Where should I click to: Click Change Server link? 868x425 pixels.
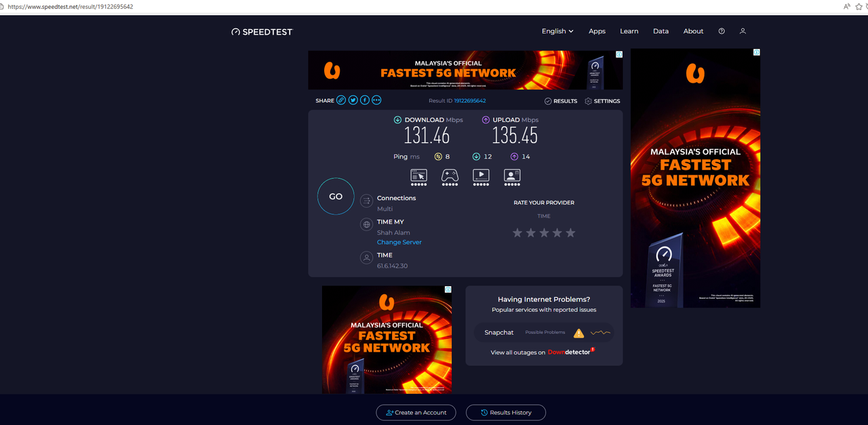pyautogui.click(x=399, y=242)
